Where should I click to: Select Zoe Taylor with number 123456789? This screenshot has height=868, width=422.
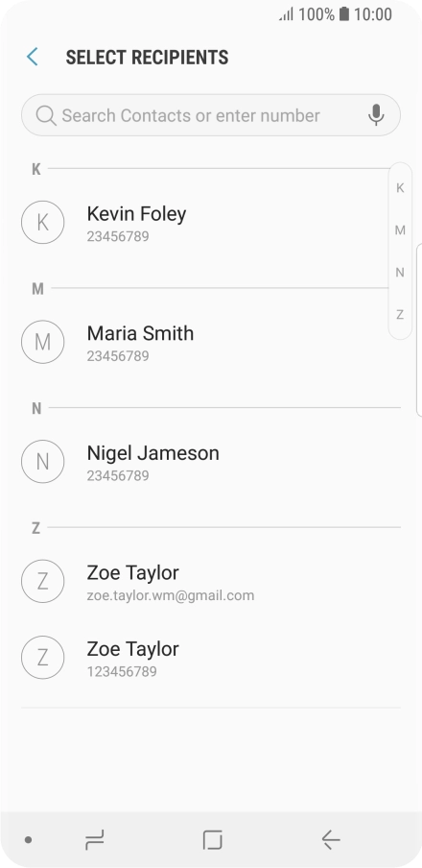211,657
